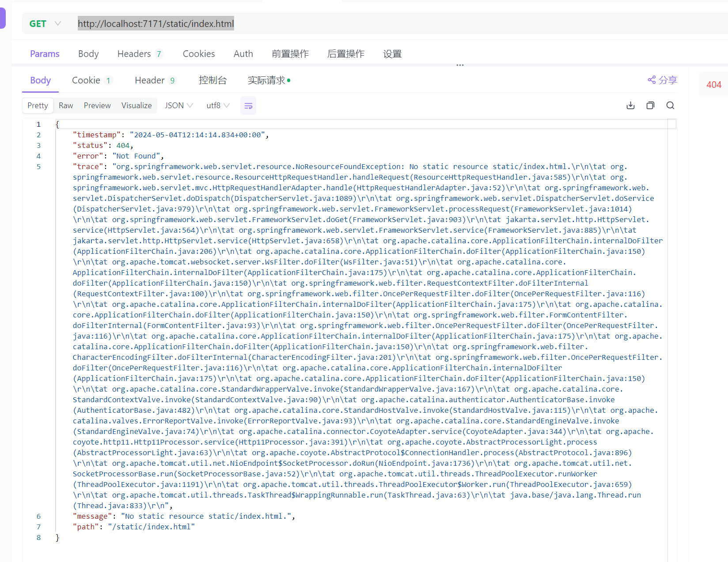The image size is (728, 562).
Task: Click the copy response icon
Action: [x=650, y=106]
